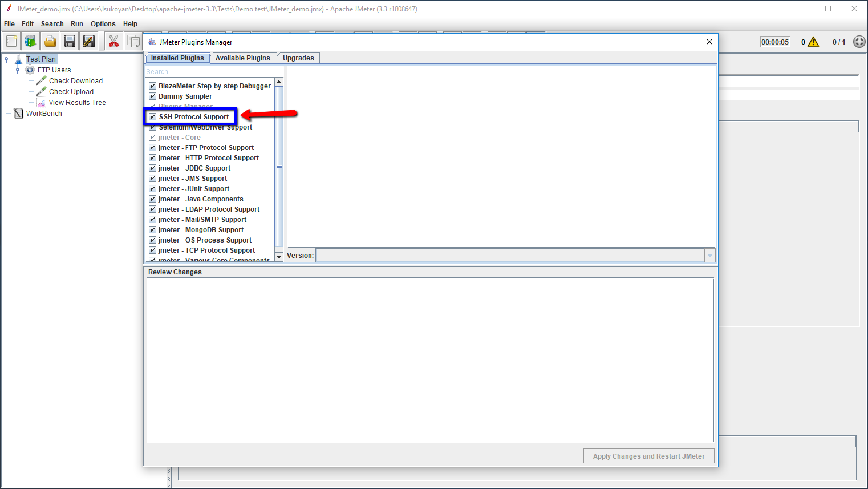The width and height of the screenshot is (868, 489).
Task: Switch to the Available Plugins tab
Action: tap(243, 58)
